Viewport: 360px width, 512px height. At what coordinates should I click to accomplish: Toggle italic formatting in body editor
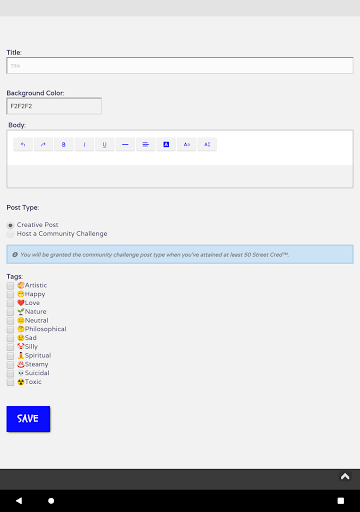tap(84, 144)
